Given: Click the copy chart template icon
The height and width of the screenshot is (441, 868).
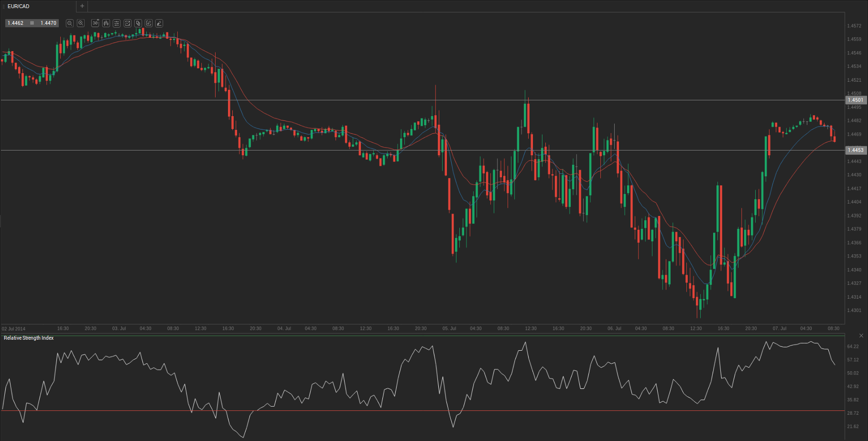Looking at the screenshot, I should 138,23.
